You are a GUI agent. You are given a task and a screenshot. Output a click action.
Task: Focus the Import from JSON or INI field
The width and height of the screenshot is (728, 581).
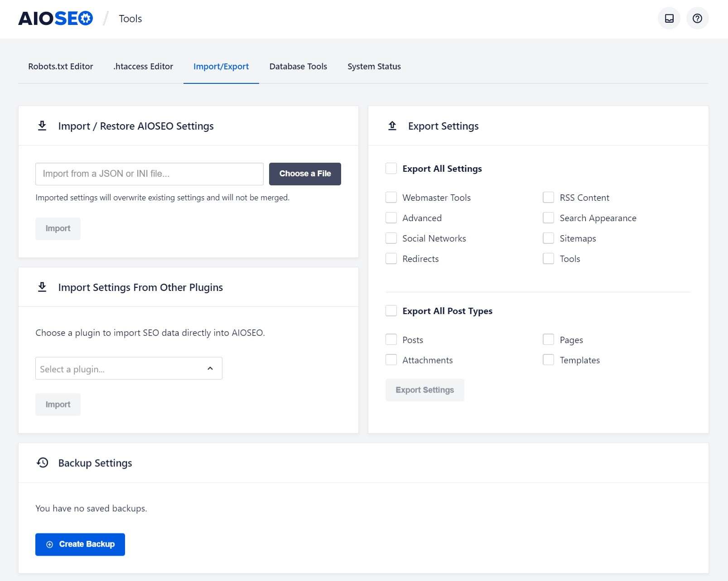click(149, 174)
